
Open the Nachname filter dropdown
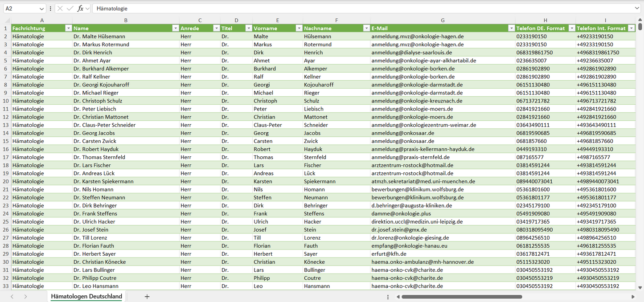pos(366,29)
